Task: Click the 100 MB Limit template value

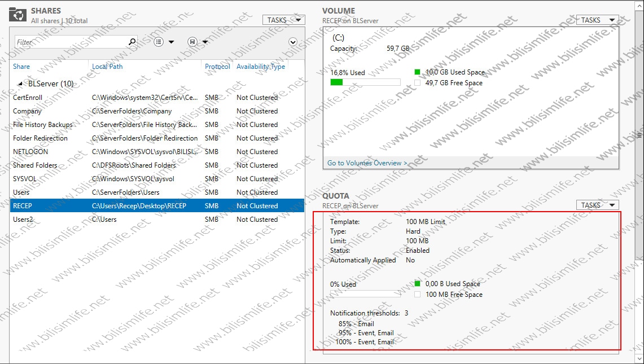Action: tap(426, 222)
